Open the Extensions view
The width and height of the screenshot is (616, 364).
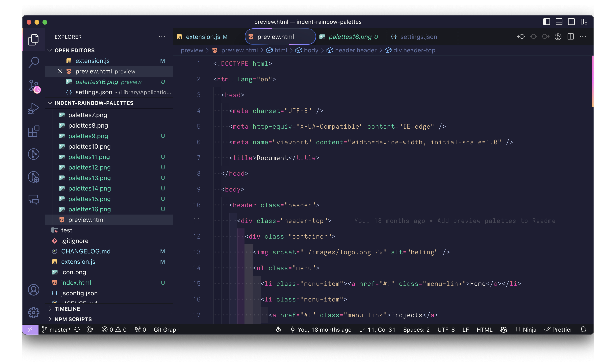tap(34, 131)
